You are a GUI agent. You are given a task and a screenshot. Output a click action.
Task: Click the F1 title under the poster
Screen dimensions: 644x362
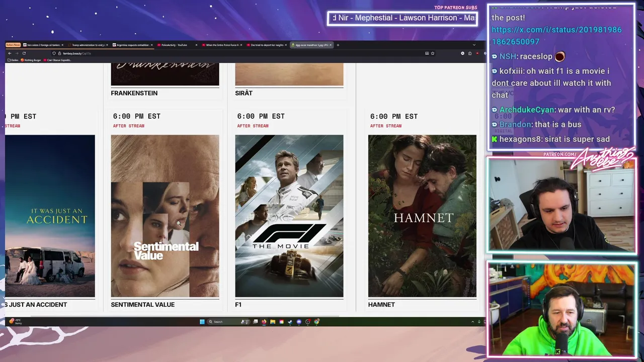[238, 305]
